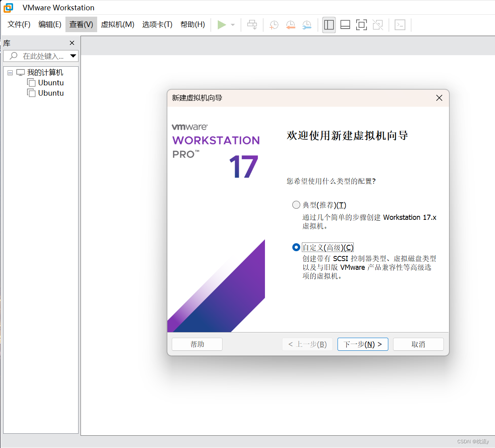Click the VMware Workstation window title text
495x448 pixels.
click(x=58, y=8)
